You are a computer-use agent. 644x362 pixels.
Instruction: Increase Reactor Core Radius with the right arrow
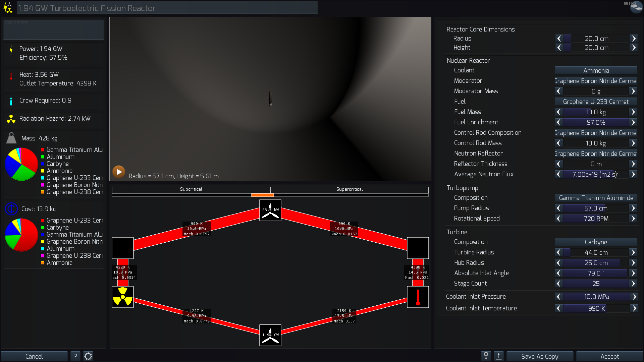634,39
